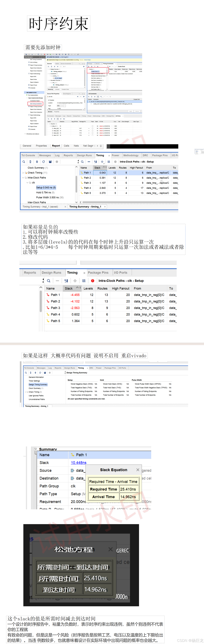Click save icon above the Clock Summary tree
Screen dimensions: 204x644
[x=50, y=162]
